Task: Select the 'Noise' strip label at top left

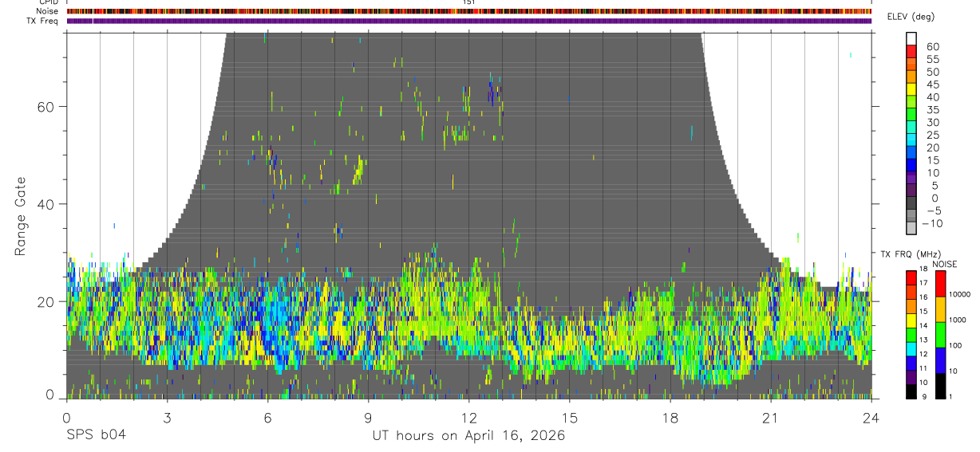Action: (x=48, y=11)
